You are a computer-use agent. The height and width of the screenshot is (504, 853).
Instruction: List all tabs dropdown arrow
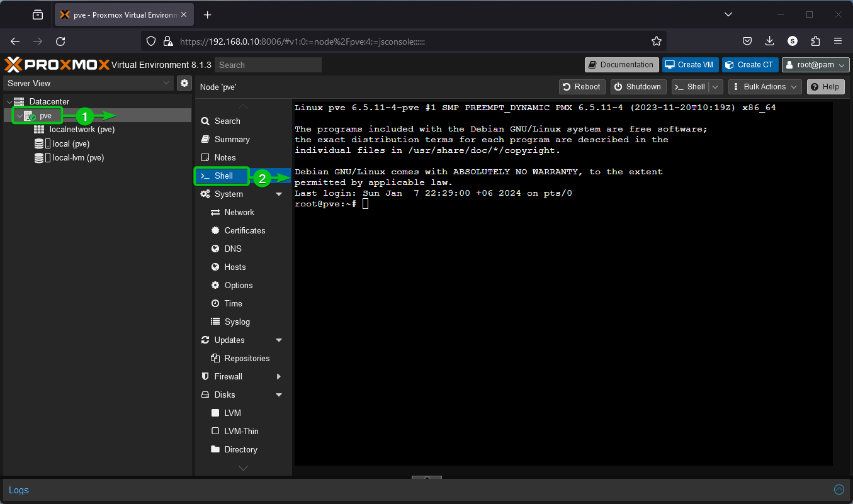pyautogui.click(x=728, y=14)
